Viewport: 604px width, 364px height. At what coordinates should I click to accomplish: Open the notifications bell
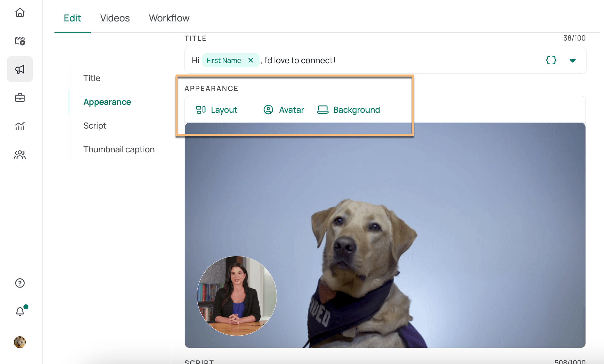(20, 311)
